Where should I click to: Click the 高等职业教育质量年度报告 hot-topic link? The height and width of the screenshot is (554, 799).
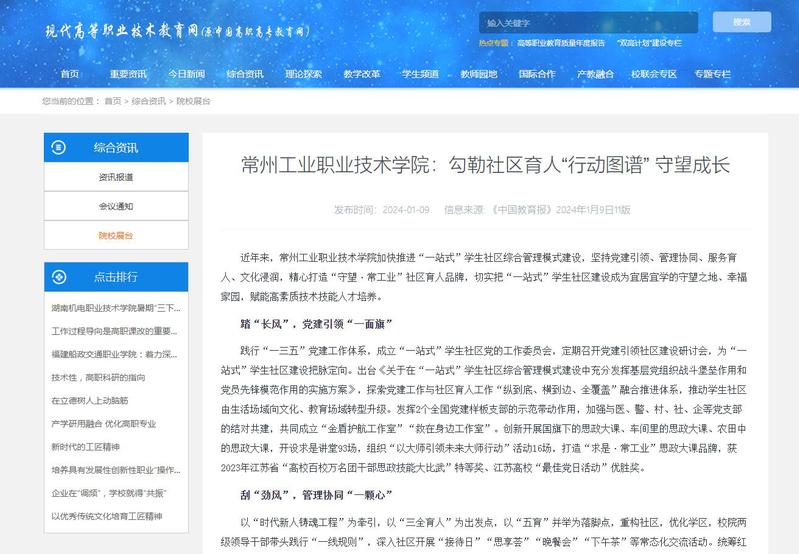coord(560,44)
